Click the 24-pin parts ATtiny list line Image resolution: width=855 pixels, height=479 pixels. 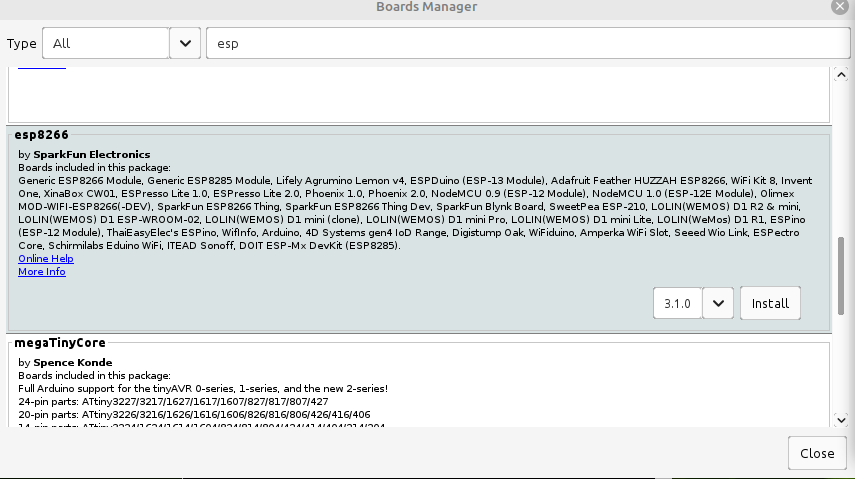pyautogui.click(x=173, y=402)
